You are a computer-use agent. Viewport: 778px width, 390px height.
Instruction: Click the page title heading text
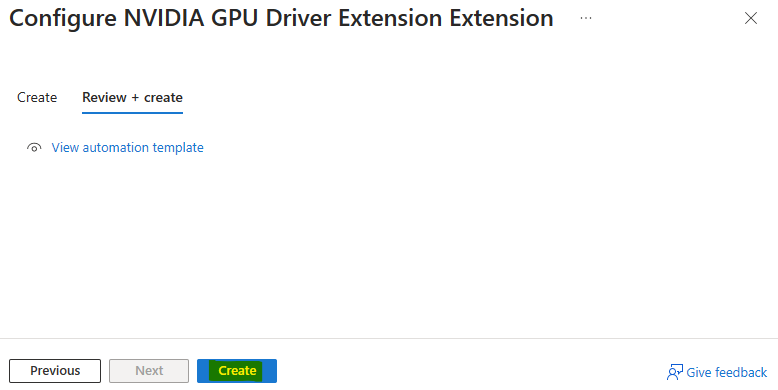point(281,19)
